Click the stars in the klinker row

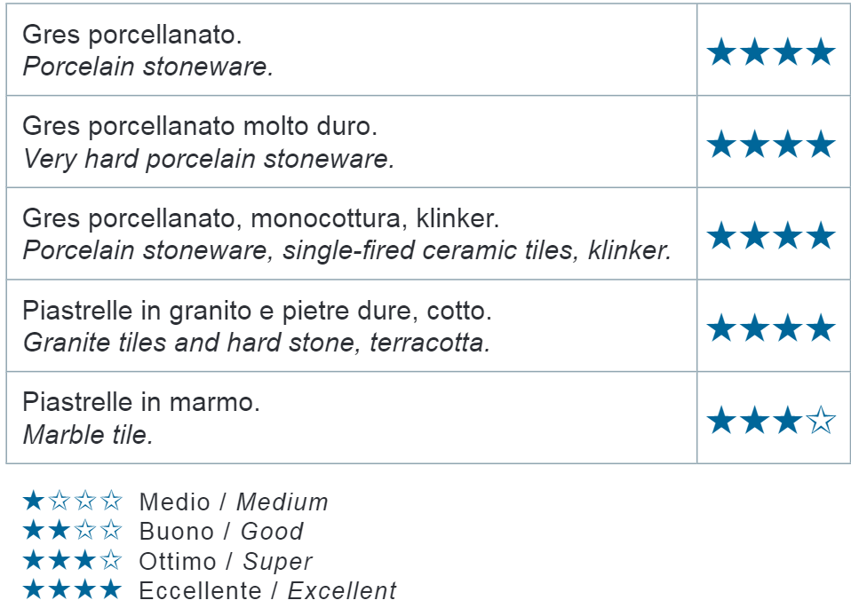(x=771, y=235)
